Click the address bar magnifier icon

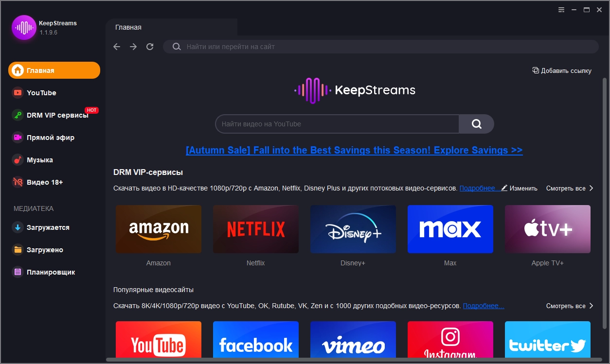pyautogui.click(x=177, y=47)
